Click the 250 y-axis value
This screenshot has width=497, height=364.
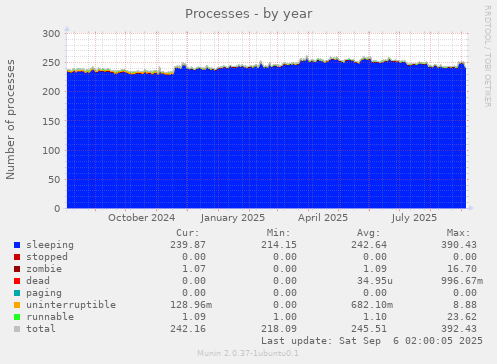(51, 63)
